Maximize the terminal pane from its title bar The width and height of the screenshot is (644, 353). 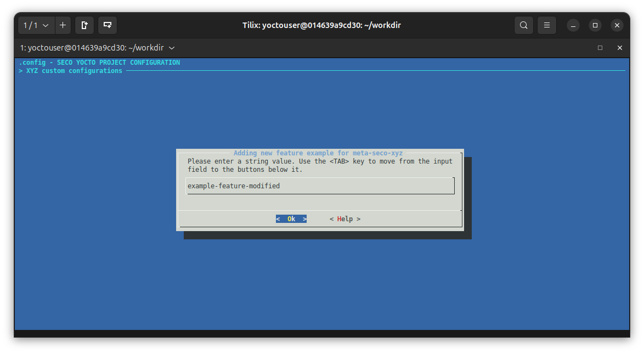point(600,48)
